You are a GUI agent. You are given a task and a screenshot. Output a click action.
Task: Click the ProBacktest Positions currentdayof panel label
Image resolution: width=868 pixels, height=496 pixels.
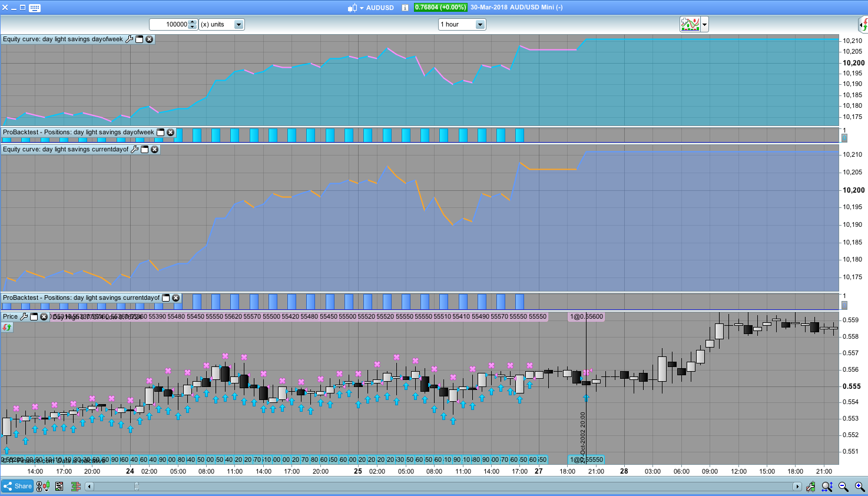[81, 298]
